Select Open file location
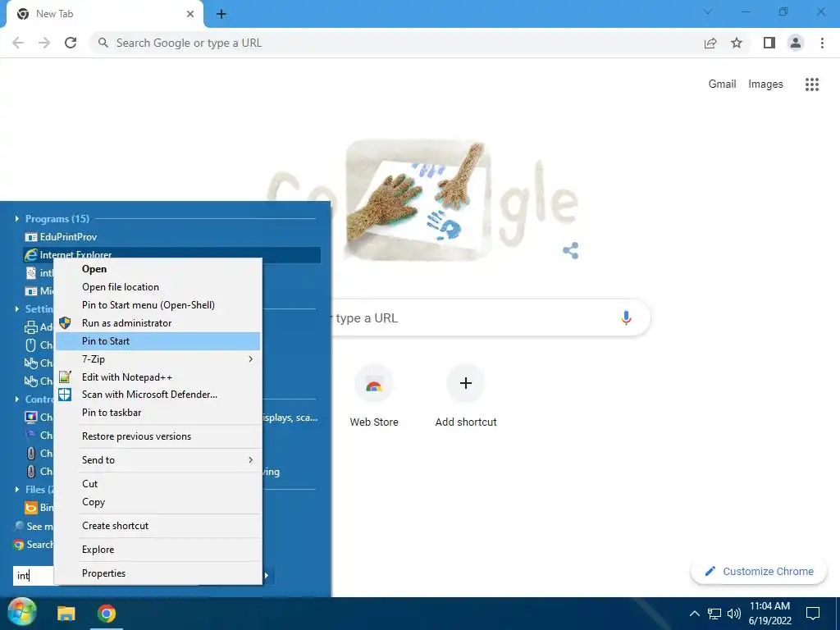 [x=158, y=287]
